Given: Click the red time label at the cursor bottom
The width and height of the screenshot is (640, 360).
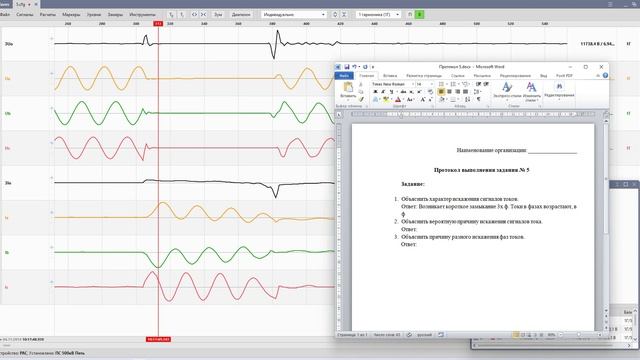Looking at the screenshot, I should coord(158,339).
